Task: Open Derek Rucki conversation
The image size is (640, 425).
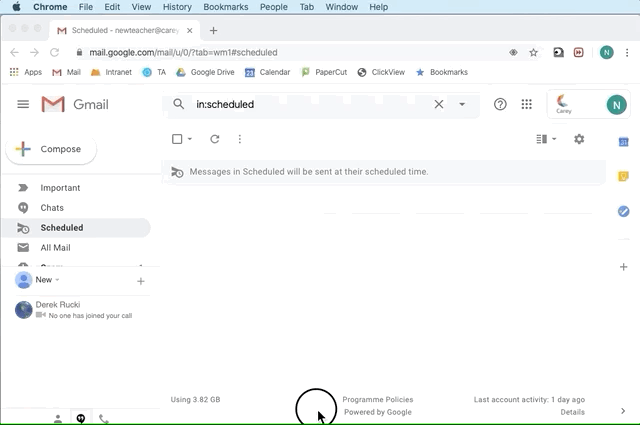Action: (82, 310)
